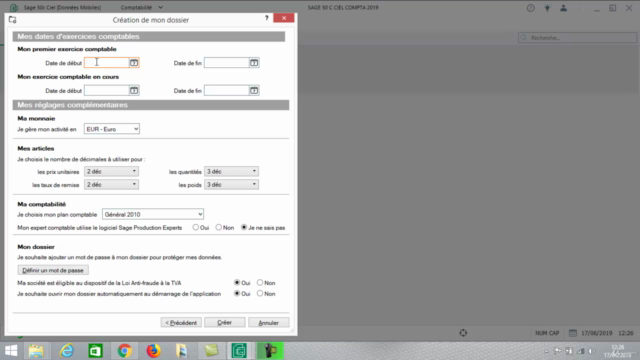
Task: Select Je ne sais pas option
Action: (x=244, y=227)
